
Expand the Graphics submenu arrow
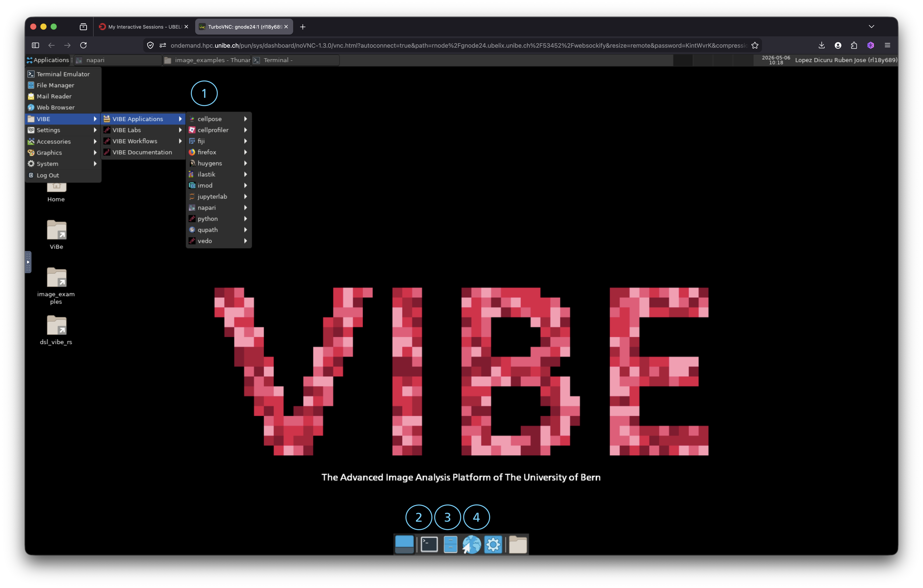pyautogui.click(x=95, y=153)
